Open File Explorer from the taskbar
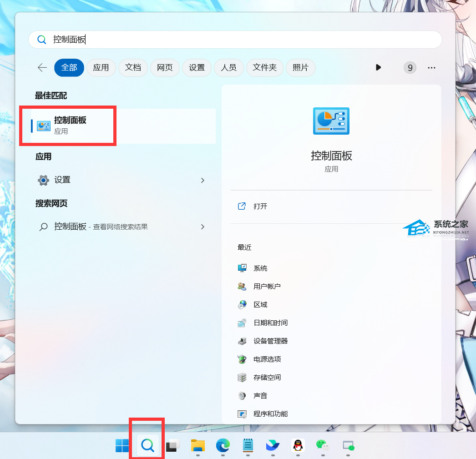The width and height of the screenshot is (476, 459). 198,446
